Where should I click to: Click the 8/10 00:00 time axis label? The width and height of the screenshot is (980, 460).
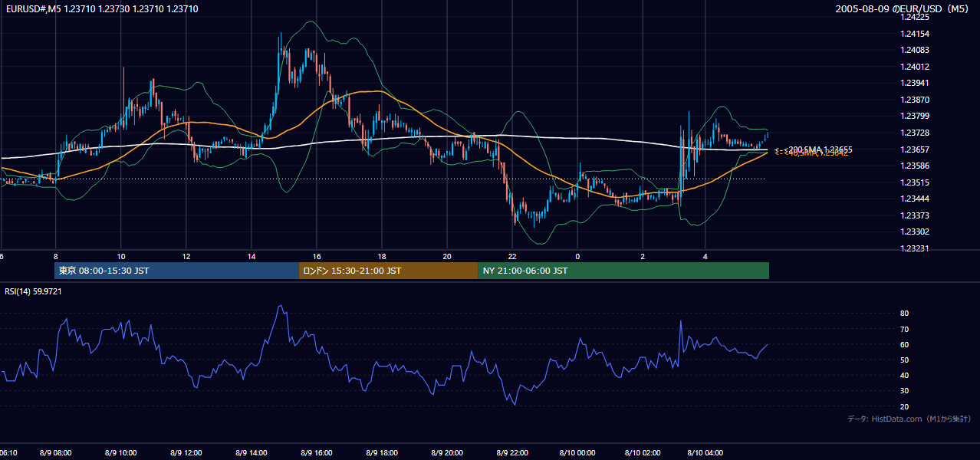[577, 453]
